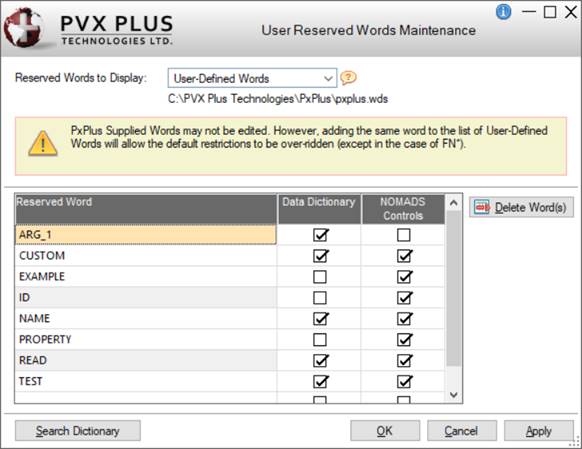Click the Reserved Word column header
This screenshot has height=449, width=582.
pyautogui.click(x=146, y=209)
